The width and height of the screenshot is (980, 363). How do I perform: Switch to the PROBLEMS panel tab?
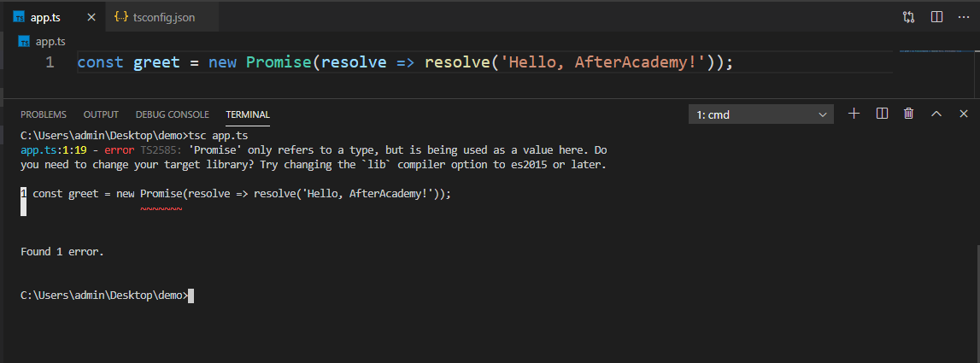[44, 114]
